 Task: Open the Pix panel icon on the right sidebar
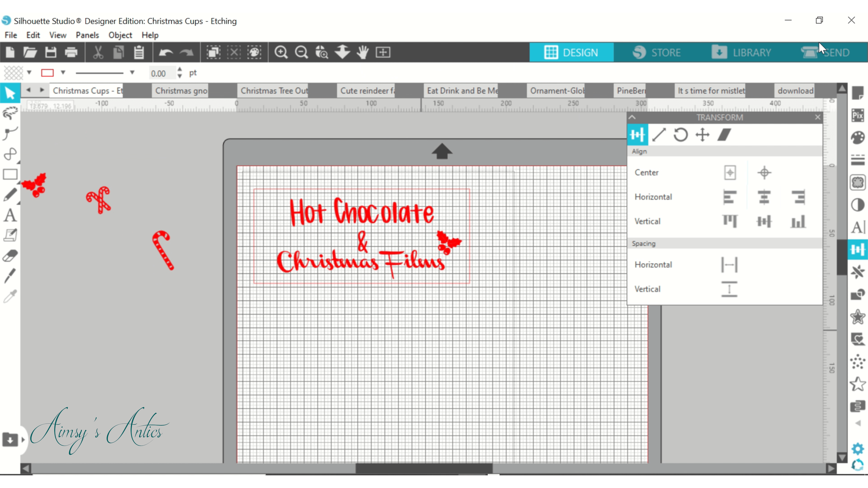pyautogui.click(x=858, y=115)
